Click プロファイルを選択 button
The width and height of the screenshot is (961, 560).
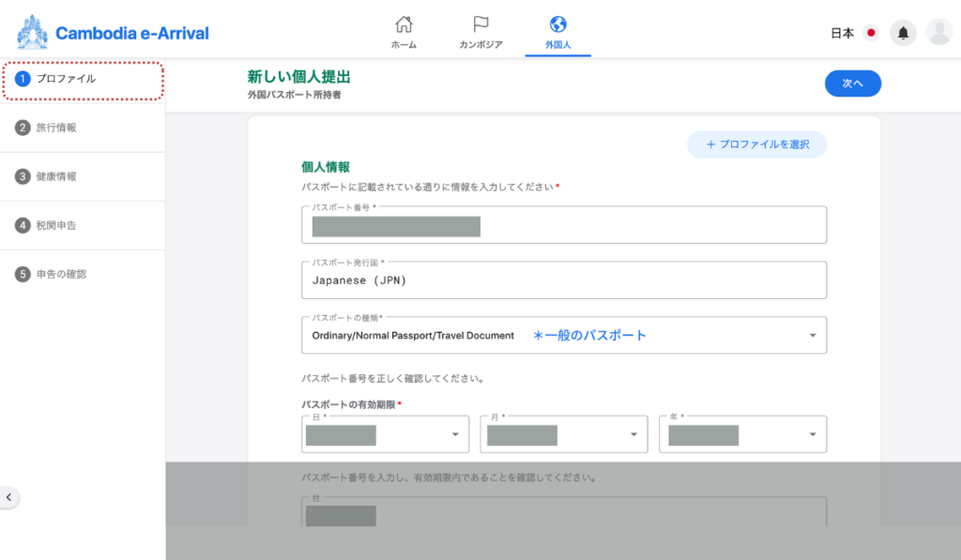(757, 144)
